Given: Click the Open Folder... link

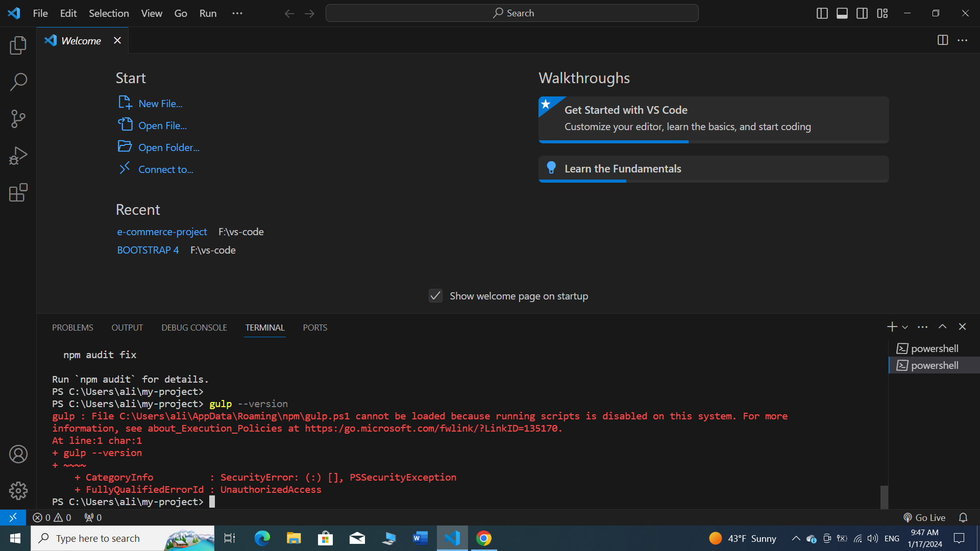Looking at the screenshot, I should point(169,147).
